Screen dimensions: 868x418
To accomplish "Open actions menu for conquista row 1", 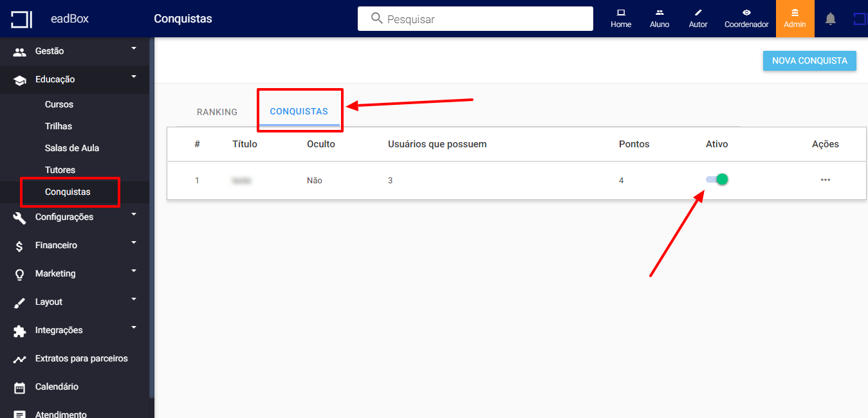I will (x=826, y=180).
